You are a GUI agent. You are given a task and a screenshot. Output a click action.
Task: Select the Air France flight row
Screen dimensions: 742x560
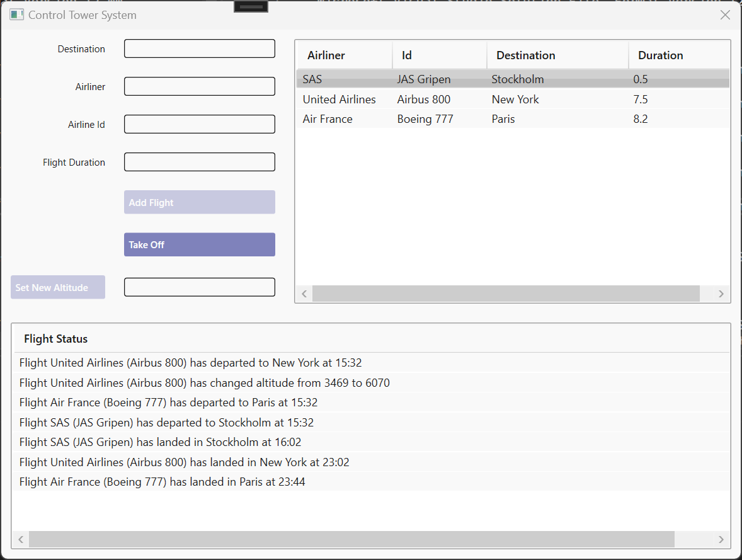click(x=513, y=119)
